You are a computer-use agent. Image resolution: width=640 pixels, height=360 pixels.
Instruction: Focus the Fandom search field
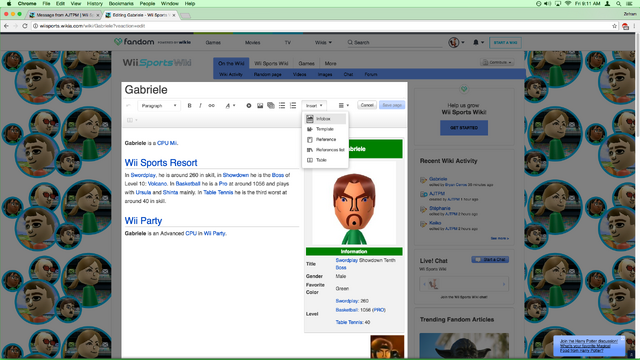coord(395,42)
